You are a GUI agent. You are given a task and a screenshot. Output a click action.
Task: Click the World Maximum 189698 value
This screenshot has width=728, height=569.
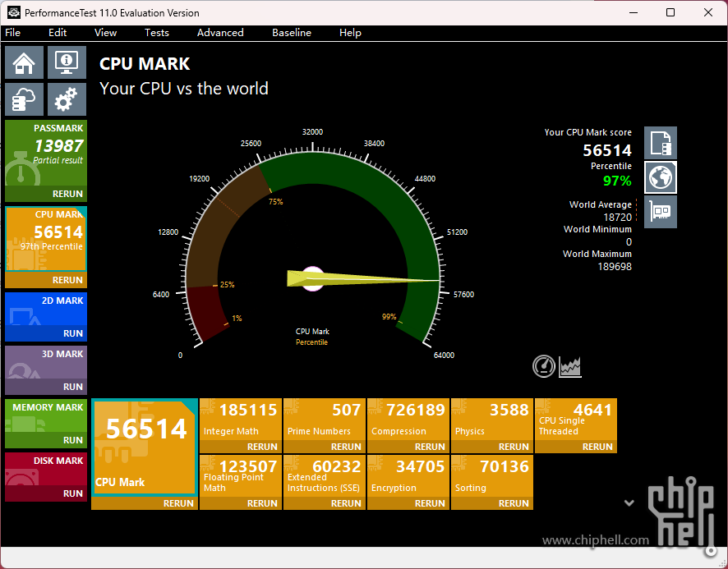click(615, 266)
